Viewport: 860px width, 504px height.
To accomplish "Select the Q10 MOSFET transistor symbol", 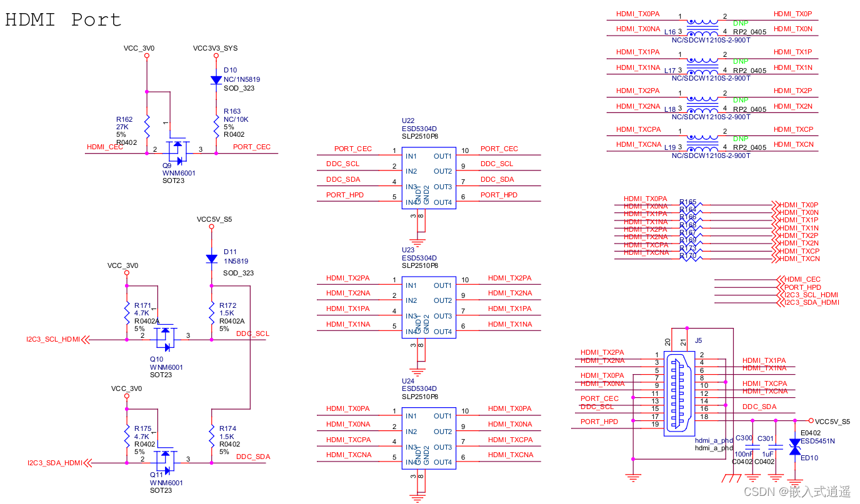I will coord(165,338).
